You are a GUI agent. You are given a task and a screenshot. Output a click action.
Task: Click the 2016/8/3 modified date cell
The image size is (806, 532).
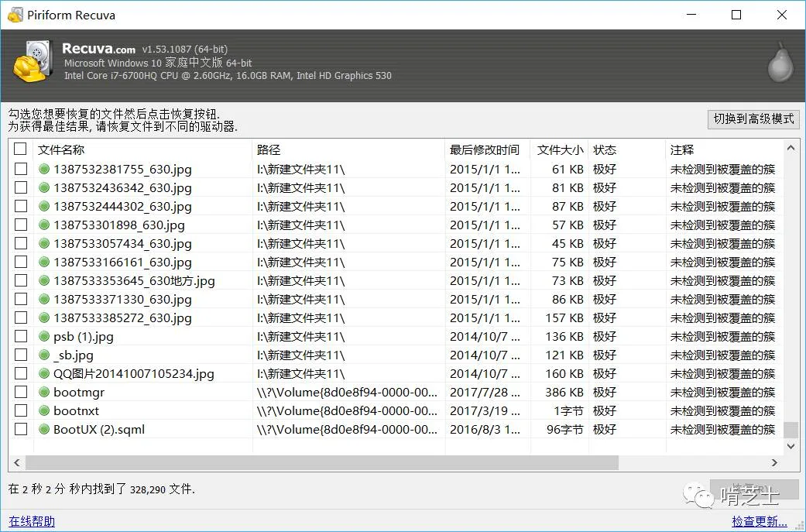[x=485, y=429]
